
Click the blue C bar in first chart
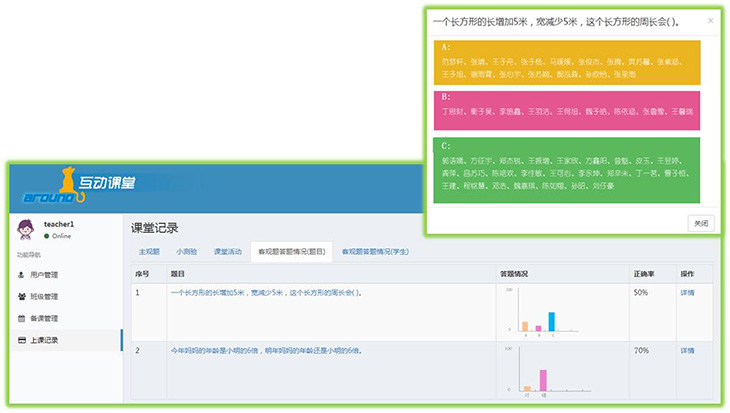551,321
